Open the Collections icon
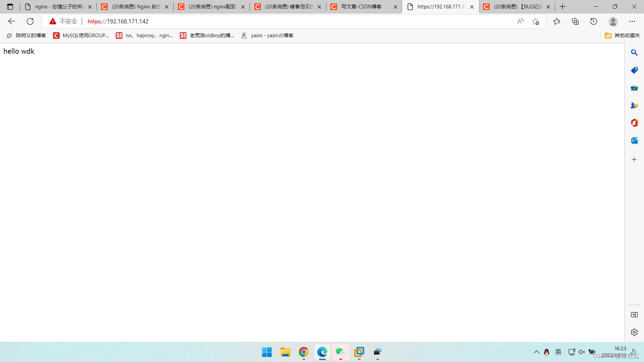 click(575, 21)
